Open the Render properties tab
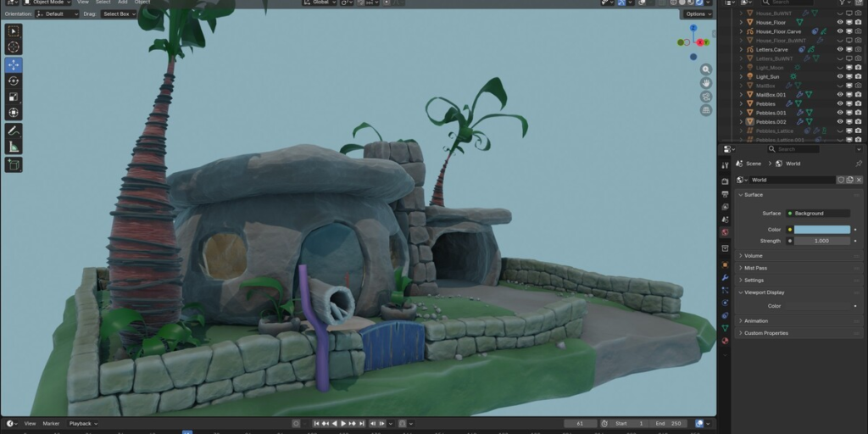The height and width of the screenshot is (434, 868). [x=725, y=181]
